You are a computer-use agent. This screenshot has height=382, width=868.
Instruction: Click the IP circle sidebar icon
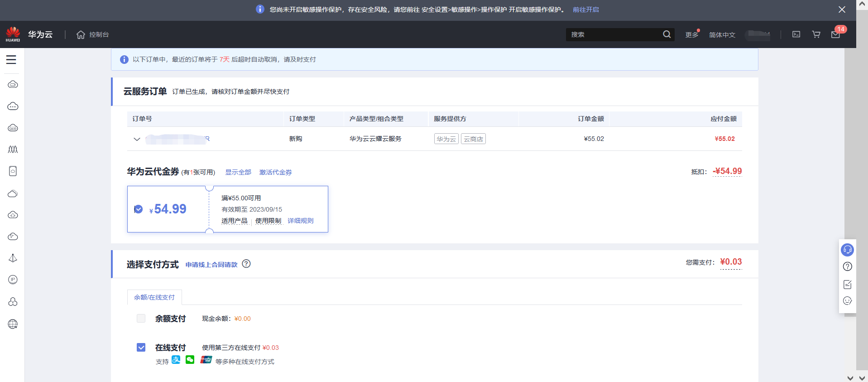click(x=13, y=280)
